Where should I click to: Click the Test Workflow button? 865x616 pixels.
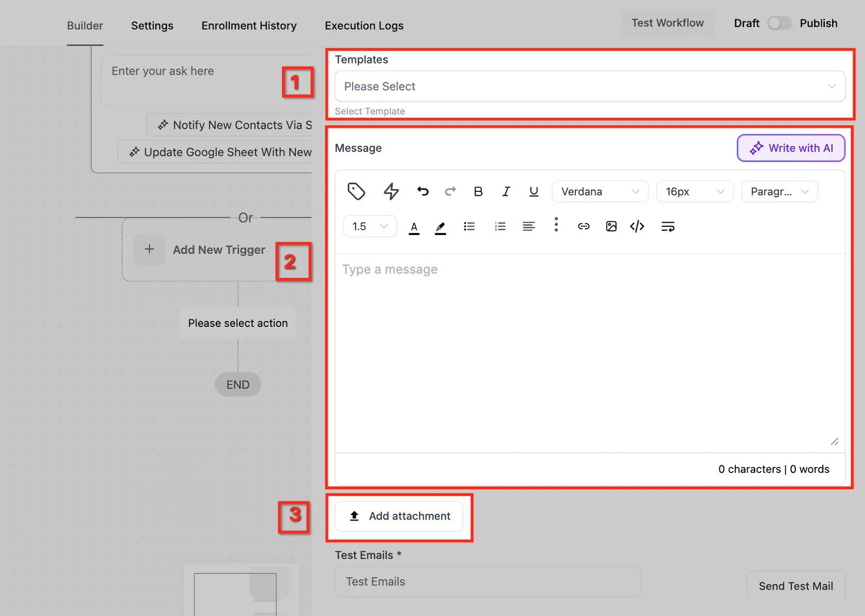(668, 23)
